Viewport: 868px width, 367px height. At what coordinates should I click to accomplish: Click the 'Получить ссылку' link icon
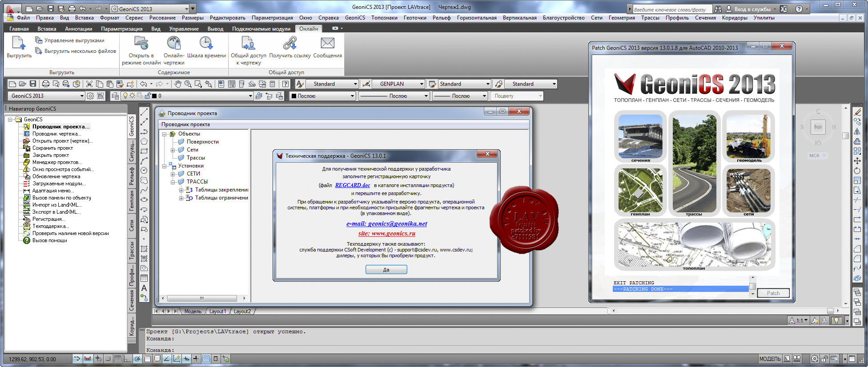pos(289,43)
